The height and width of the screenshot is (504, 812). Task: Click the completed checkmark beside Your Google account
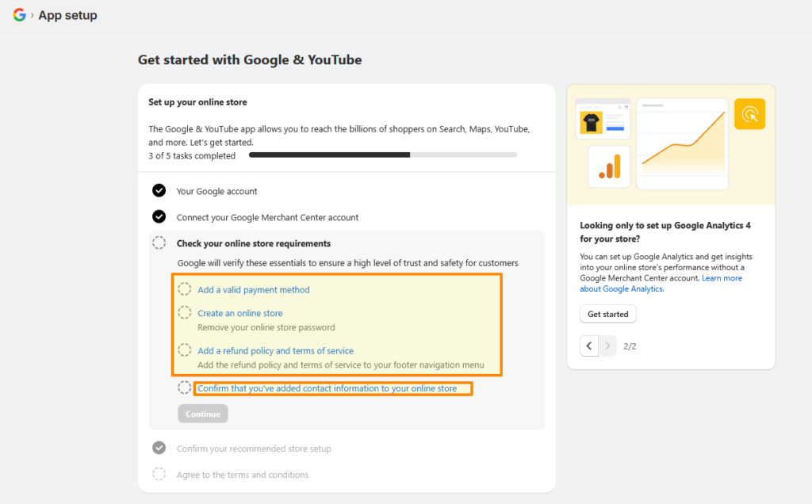(159, 191)
